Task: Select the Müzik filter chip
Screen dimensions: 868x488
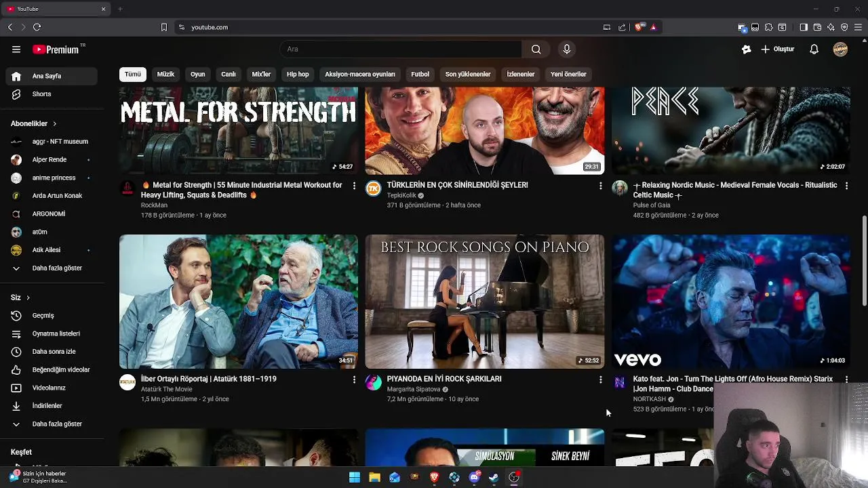Action: (x=166, y=74)
